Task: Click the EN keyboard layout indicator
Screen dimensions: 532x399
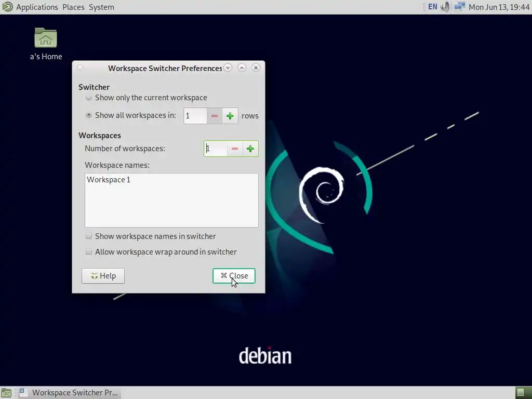Action: coord(433,7)
